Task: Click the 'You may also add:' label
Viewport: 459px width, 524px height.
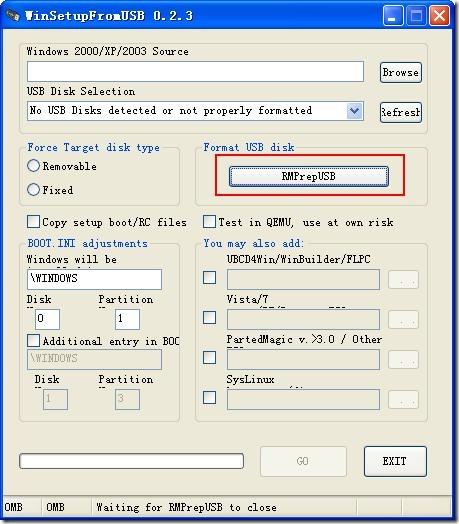Action: (254, 243)
